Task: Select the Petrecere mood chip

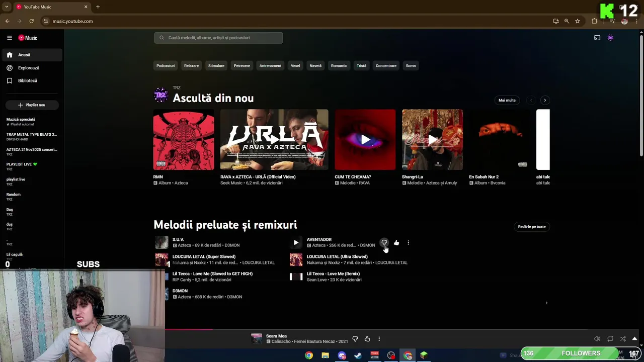Action: tap(242, 66)
